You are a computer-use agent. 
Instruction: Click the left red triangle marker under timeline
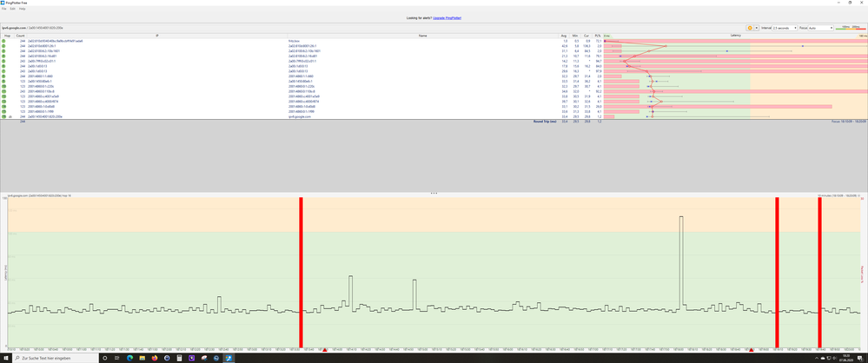325,350
